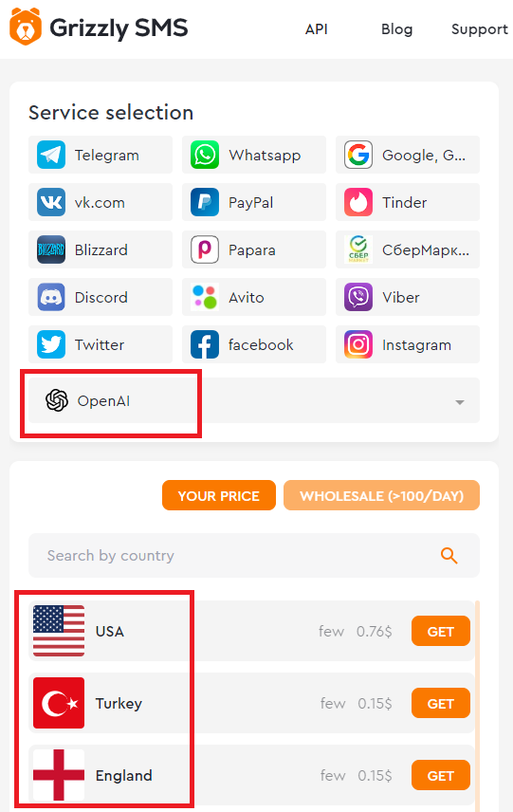
Task: Click the search magnifier icon
Action: [449, 556]
